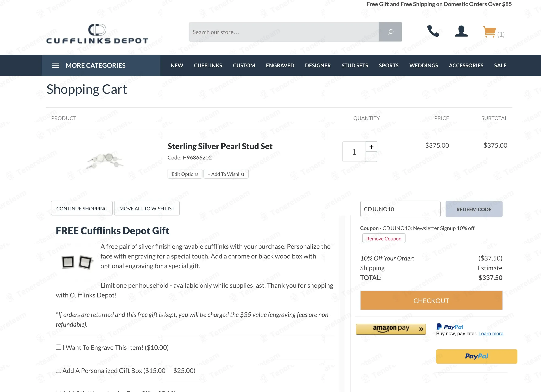This screenshot has width=541, height=392.
Task: Click the Edit Options button
Action: point(185,174)
